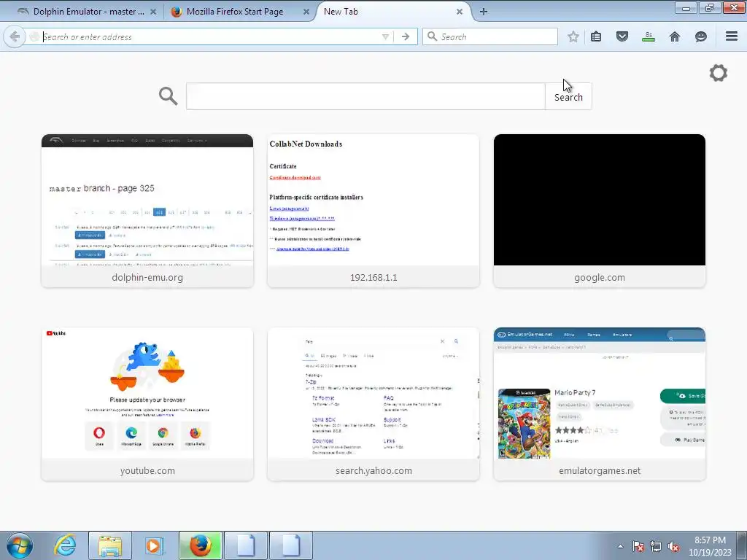Bookmark this page with the star icon
Screen dimensions: 747x560
pos(573,36)
